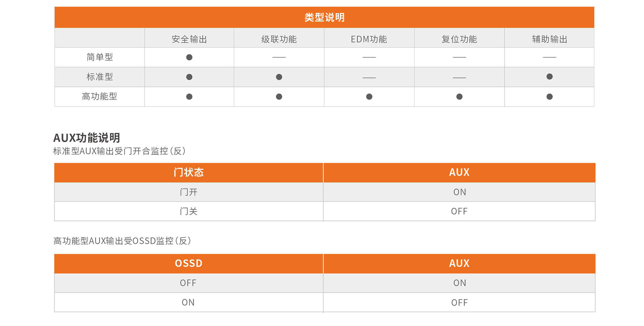Click the 简单型 EDM功能 dash
This screenshot has height=326, width=644.
tap(369, 57)
